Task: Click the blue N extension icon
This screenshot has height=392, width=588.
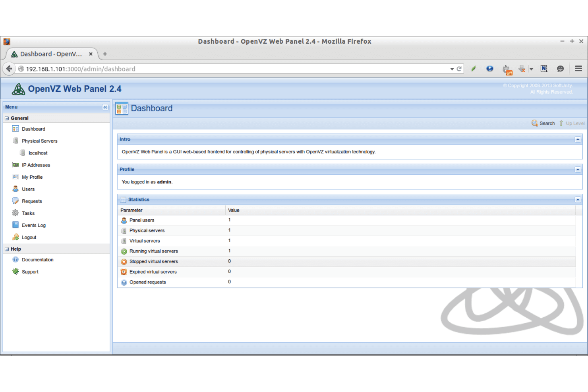Action: click(544, 69)
